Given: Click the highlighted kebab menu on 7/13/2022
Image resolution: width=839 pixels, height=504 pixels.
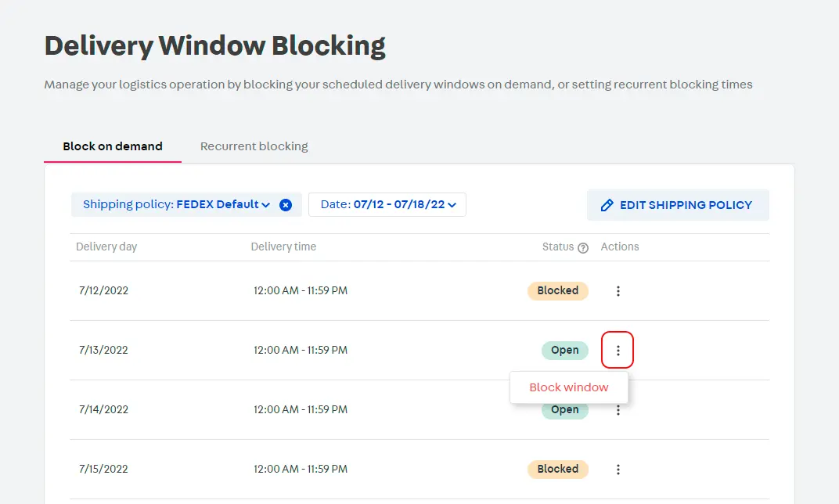Looking at the screenshot, I should [618, 350].
